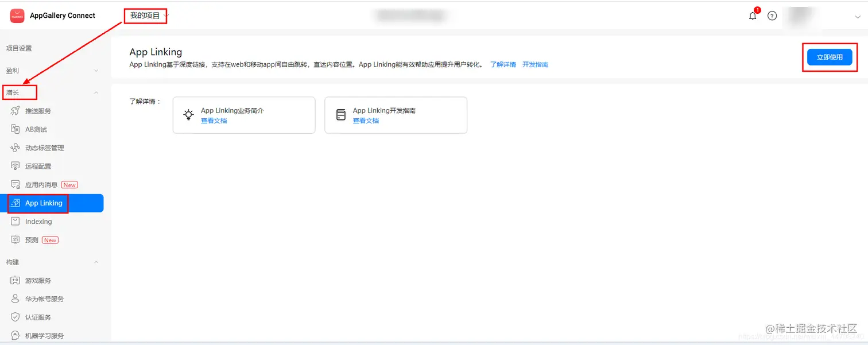Image resolution: width=868 pixels, height=345 pixels.
Task: Open the account dropdown at top right
Action: click(x=857, y=17)
